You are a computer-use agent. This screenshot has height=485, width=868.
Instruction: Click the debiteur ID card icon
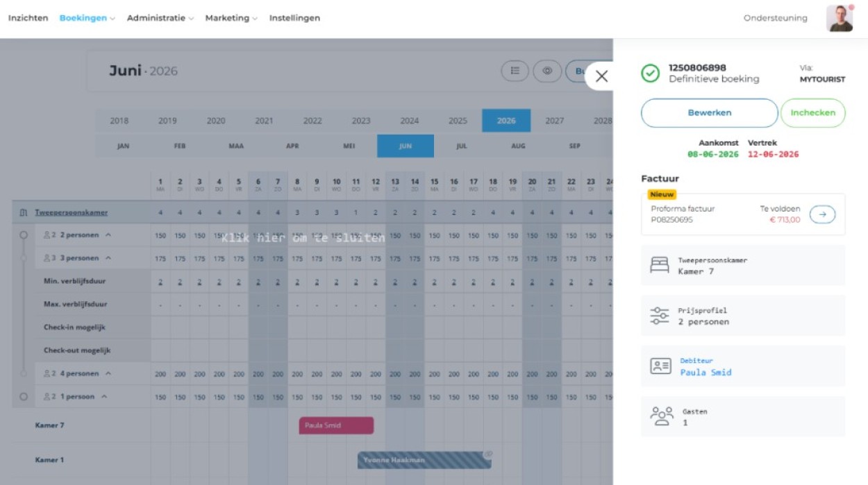660,366
